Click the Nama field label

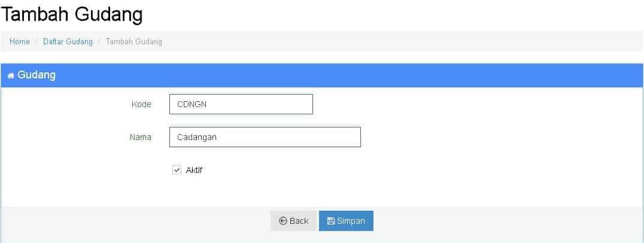pos(141,137)
